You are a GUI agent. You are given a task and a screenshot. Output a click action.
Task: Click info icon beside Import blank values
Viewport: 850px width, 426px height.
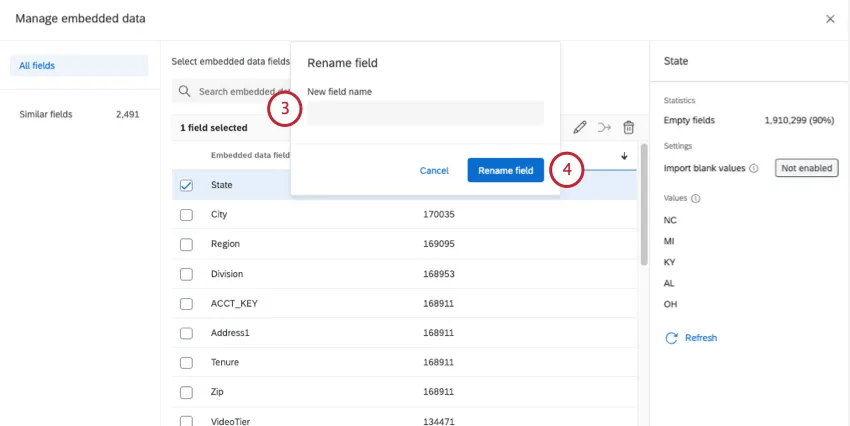click(754, 168)
